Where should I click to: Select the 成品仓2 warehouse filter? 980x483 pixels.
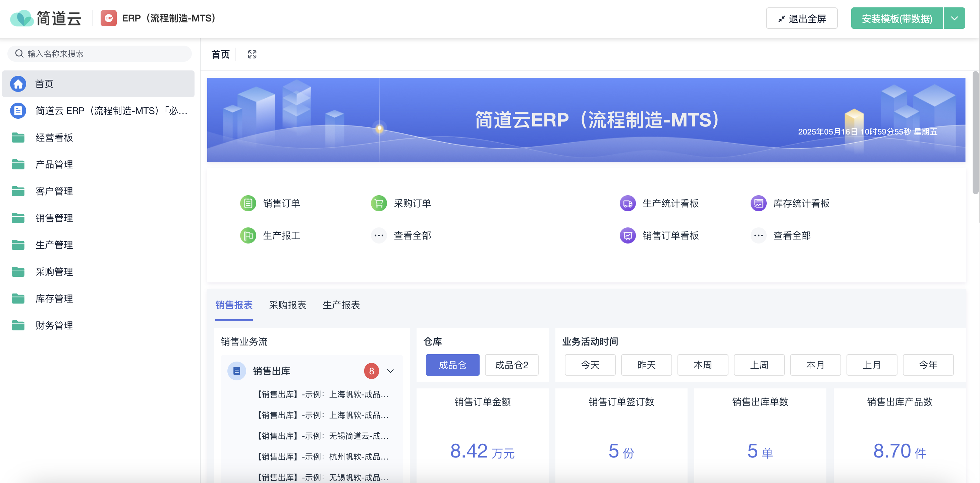point(512,365)
